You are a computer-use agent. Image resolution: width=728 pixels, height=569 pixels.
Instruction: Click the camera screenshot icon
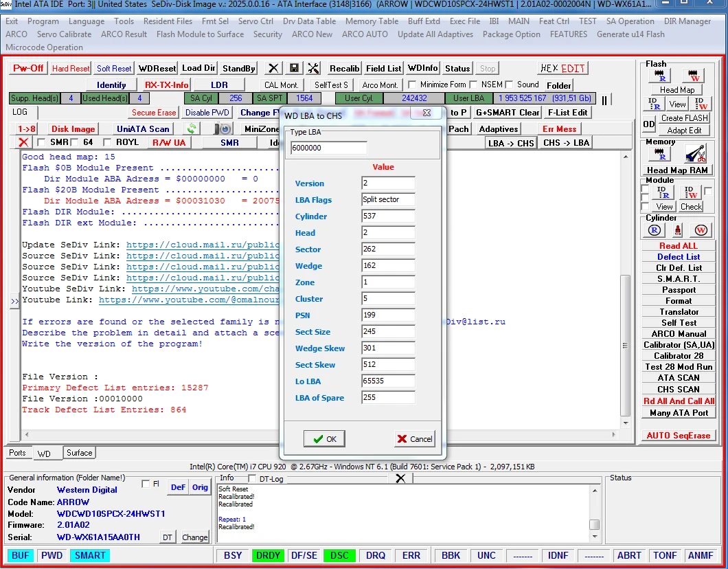(x=225, y=129)
